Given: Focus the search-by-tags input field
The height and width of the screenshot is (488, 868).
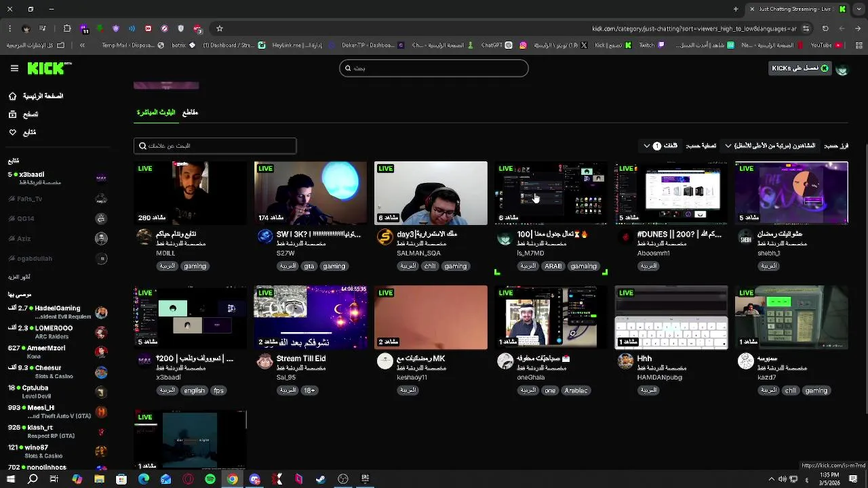Looking at the screenshot, I should (x=215, y=146).
